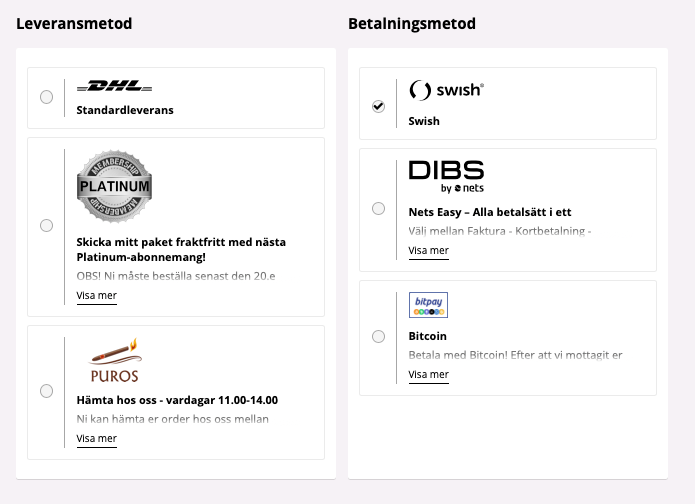Image resolution: width=695 pixels, height=504 pixels.
Task: Select the Bitcoin payment radio button
Action: (379, 336)
